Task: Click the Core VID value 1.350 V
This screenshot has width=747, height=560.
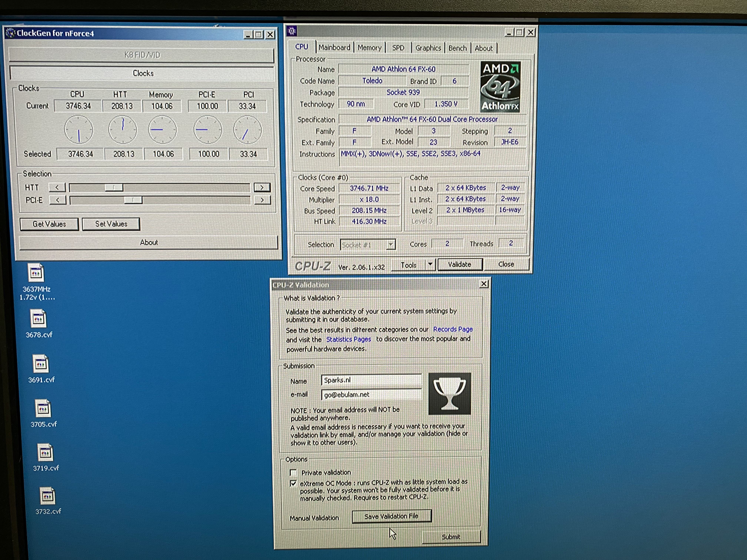Action: [x=446, y=104]
